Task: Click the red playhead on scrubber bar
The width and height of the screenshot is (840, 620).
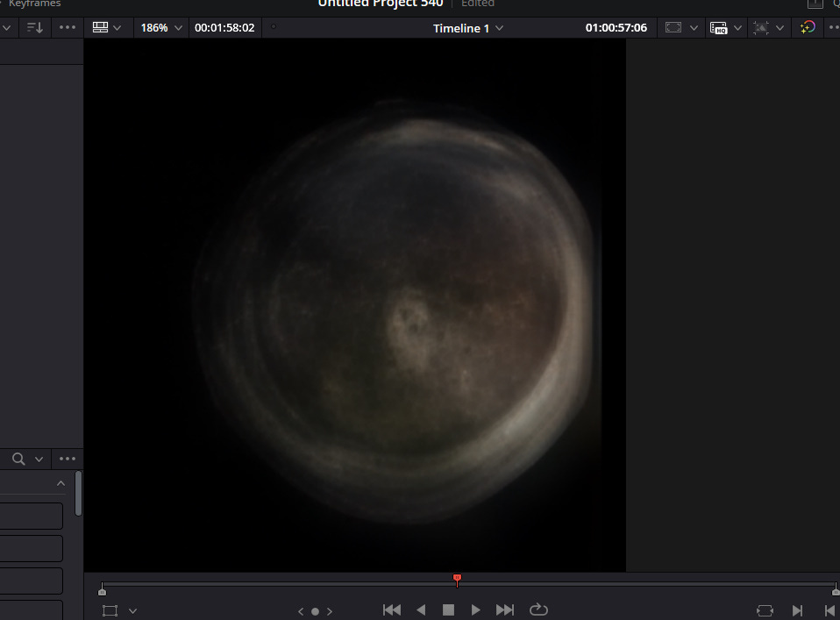Action: (457, 579)
